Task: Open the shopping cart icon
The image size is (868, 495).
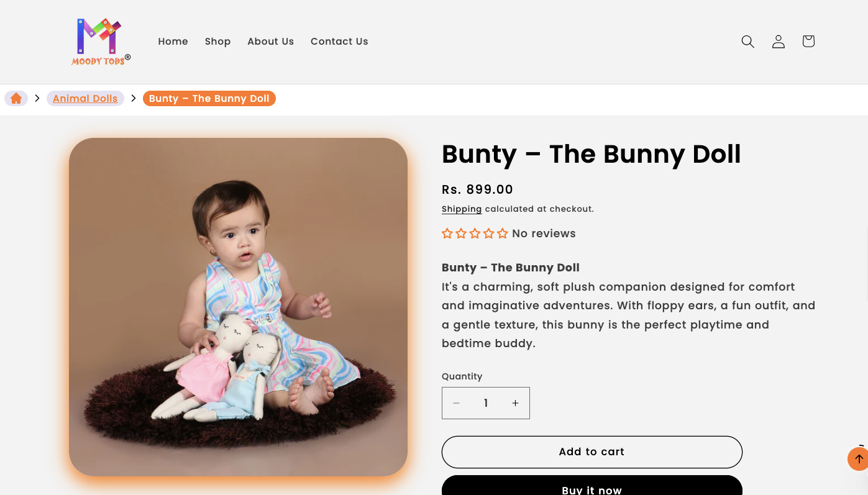Action: (808, 42)
